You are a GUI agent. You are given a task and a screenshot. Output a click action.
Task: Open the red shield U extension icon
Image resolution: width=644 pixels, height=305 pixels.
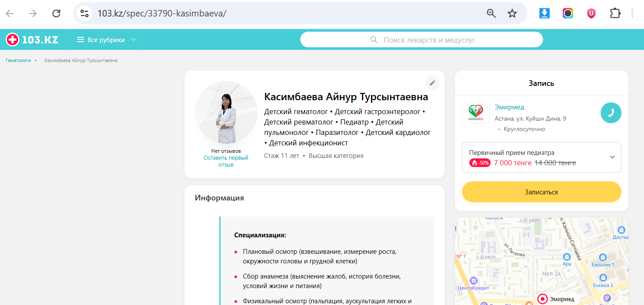tap(591, 13)
